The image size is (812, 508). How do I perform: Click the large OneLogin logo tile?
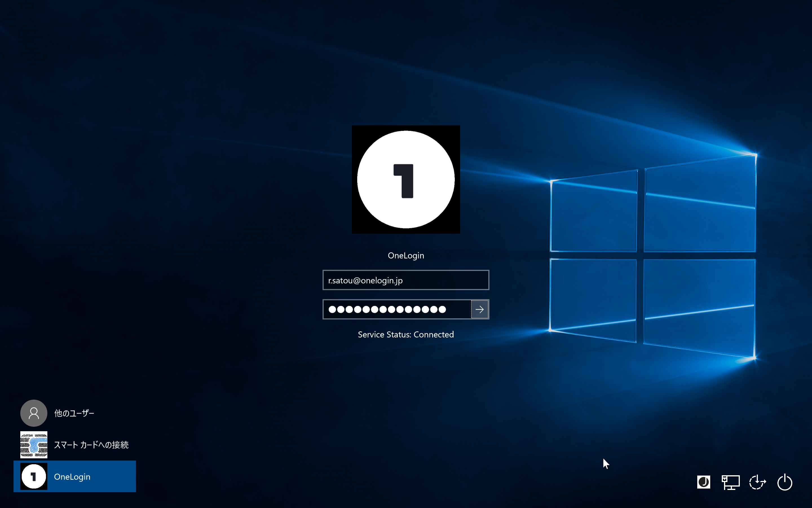(406, 179)
